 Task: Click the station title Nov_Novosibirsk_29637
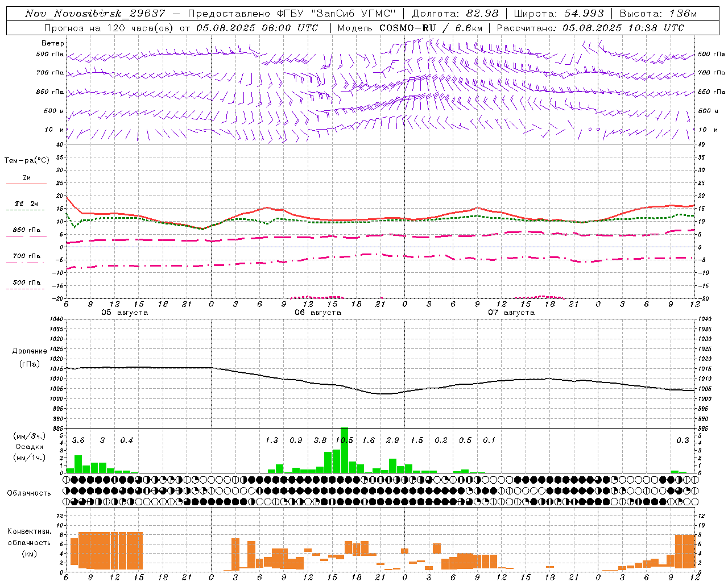click(95, 14)
